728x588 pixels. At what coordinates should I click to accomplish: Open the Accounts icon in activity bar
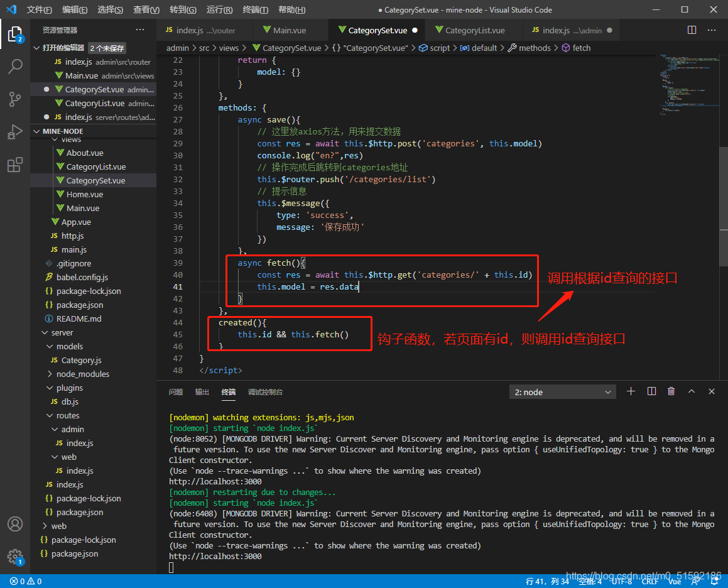coord(15,524)
